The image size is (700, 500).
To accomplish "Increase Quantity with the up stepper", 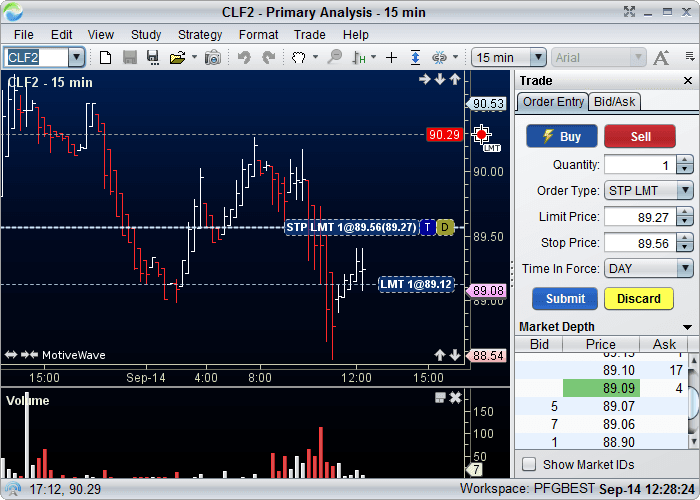I will [685, 160].
